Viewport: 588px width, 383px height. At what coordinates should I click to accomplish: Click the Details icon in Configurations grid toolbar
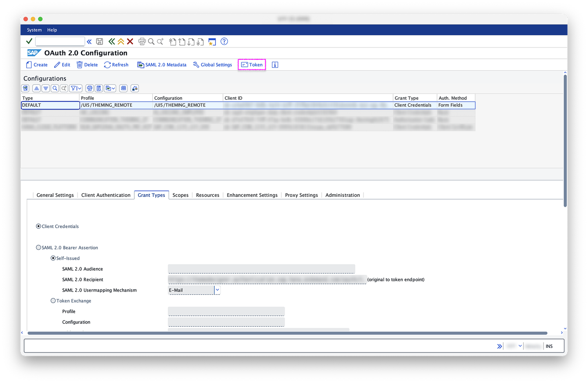click(x=25, y=88)
